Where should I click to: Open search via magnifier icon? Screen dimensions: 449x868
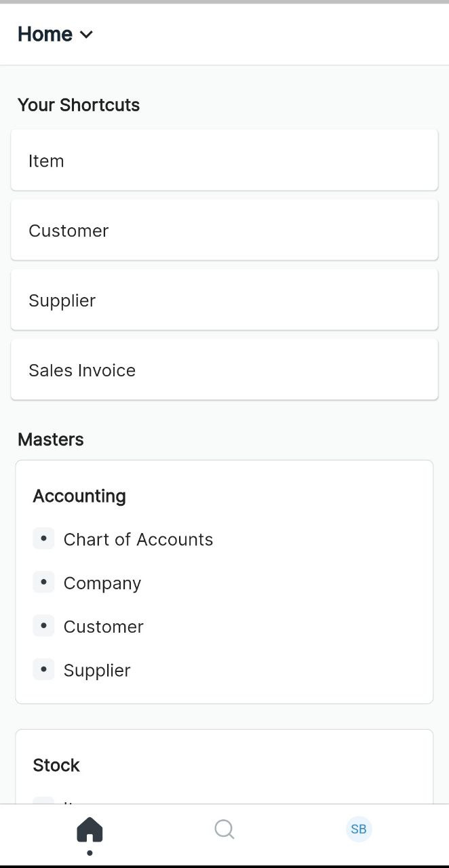click(x=224, y=829)
